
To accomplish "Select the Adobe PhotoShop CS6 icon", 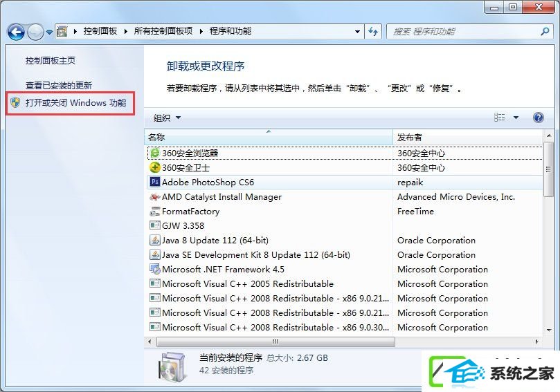I will (x=155, y=182).
